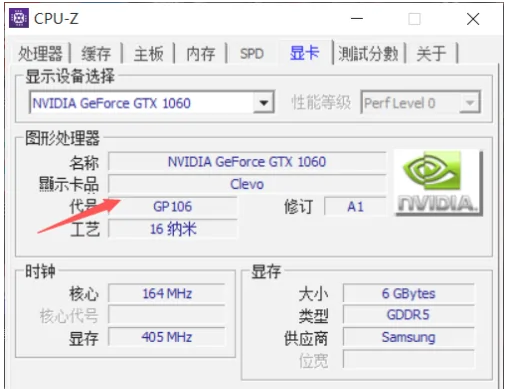This screenshot has width=508, height=389.
Task: Click the 修订 label
Action: click(x=299, y=207)
